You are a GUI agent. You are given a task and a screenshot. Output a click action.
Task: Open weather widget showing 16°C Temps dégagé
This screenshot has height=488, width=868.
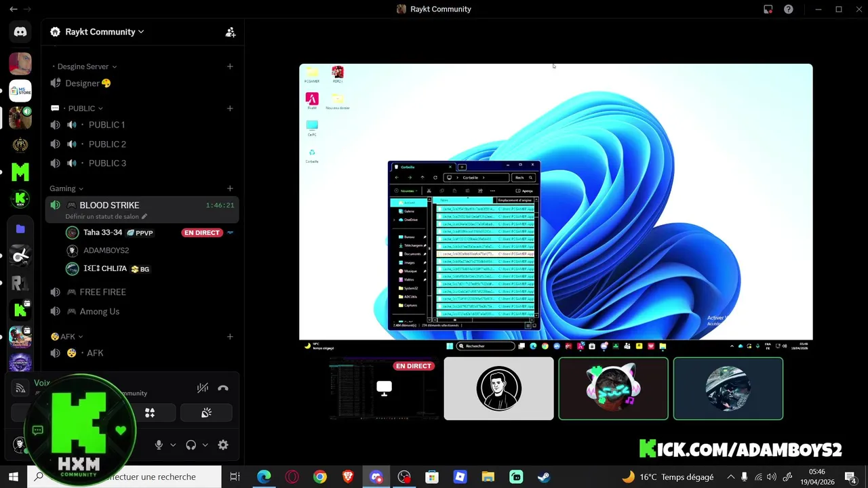[x=668, y=476]
